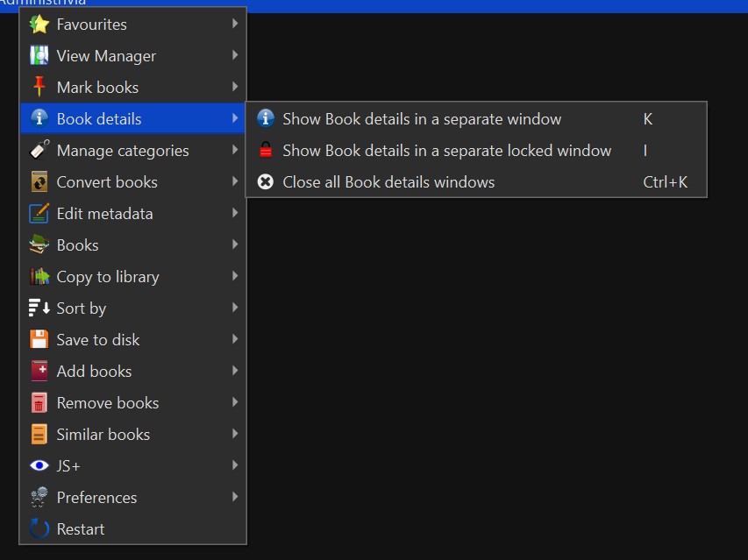Click the blue Restart arrow icon
This screenshot has width=748, height=560.
point(39,529)
